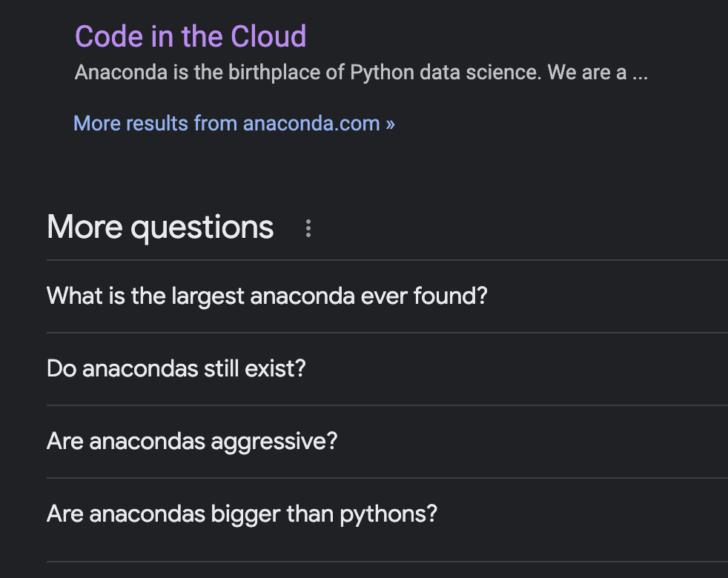Reveal the answer about anaconda aggressiveness

[192, 442]
